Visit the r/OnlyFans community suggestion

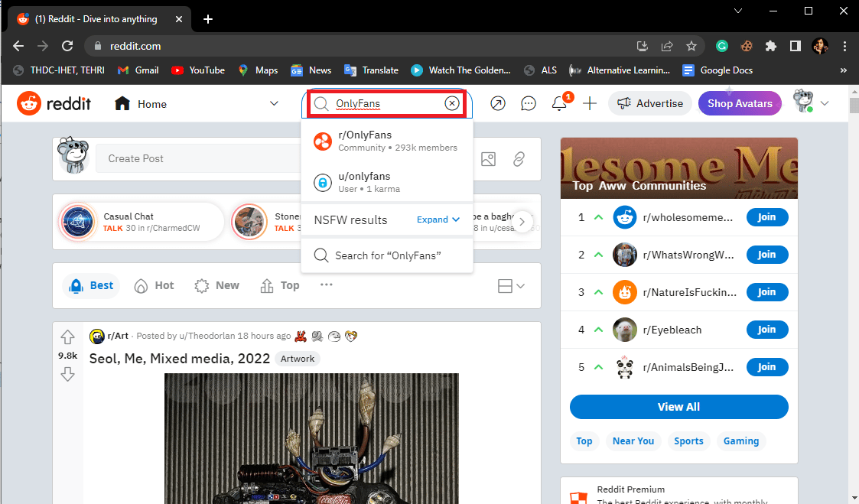click(x=367, y=141)
